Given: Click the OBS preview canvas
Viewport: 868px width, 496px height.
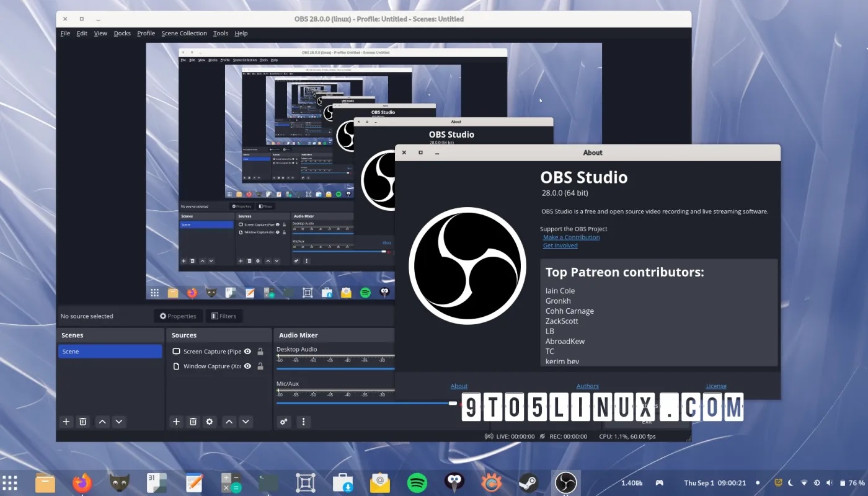Looking at the screenshot, I should [x=374, y=171].
